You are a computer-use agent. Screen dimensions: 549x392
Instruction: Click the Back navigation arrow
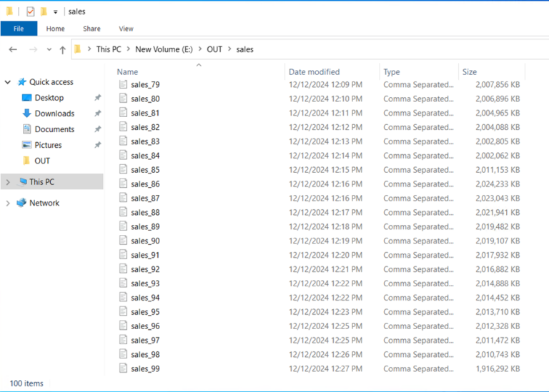(13, 50)
